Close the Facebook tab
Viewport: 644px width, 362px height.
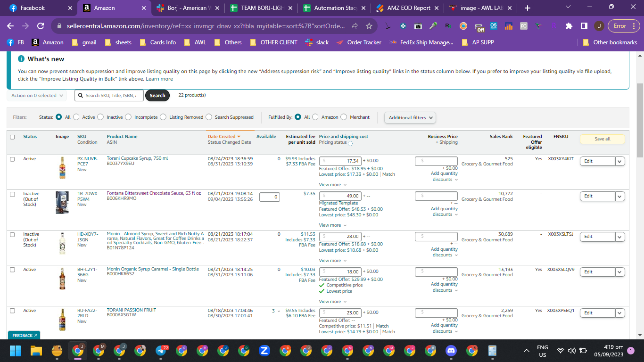tap(70, 8)
